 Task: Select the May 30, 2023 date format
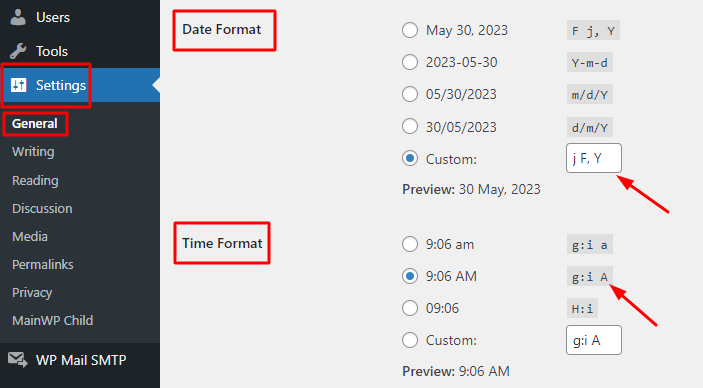click(x=410, y=30)
